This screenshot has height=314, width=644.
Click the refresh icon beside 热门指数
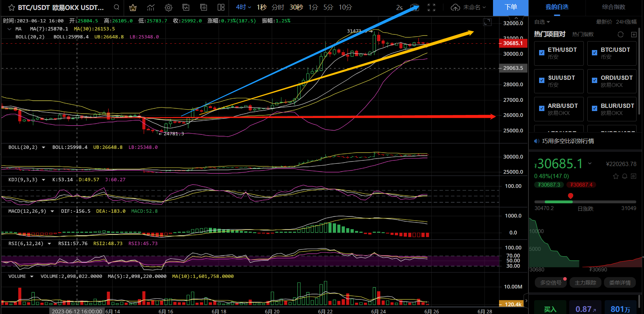(x=620, y=34)
